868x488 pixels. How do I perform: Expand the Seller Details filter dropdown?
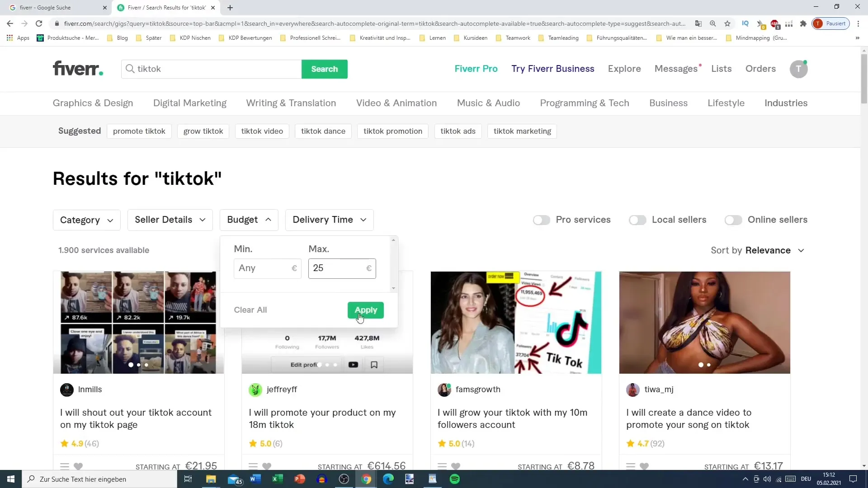click(170, 220)
